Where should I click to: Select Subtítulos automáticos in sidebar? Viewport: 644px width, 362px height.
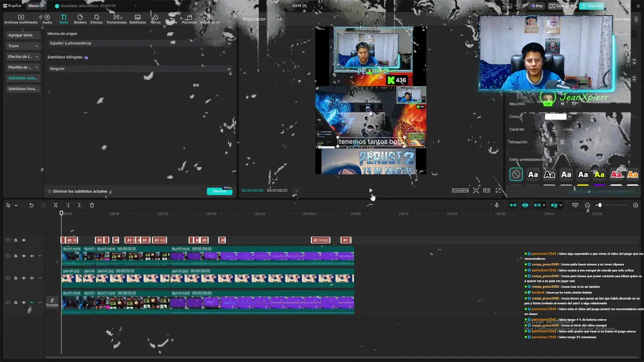pyautogui.click(x=23, y=78)
